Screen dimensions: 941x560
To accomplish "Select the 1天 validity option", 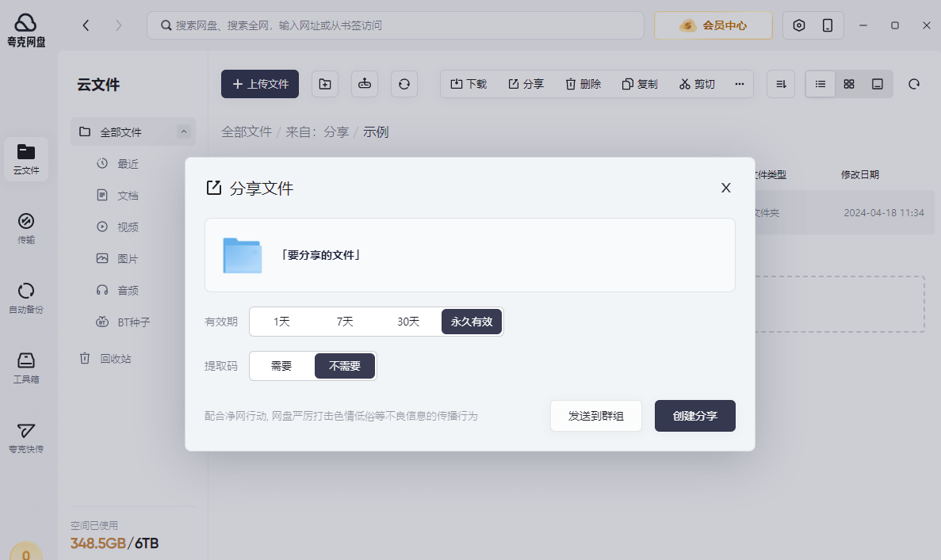I will [281, 322].
